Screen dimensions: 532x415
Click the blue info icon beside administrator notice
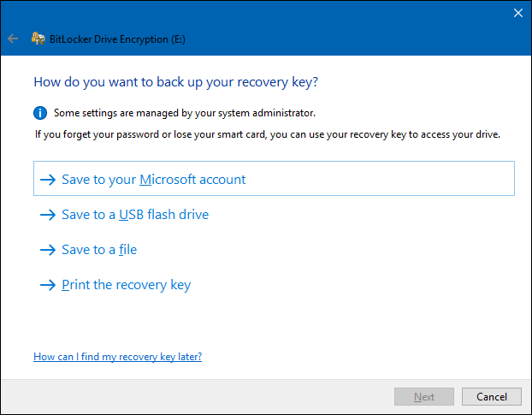click(40, 112)
